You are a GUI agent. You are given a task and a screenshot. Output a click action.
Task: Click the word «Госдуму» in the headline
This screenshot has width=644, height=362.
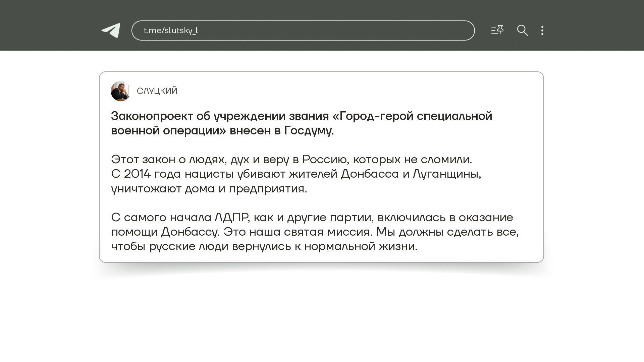(309, 130)
